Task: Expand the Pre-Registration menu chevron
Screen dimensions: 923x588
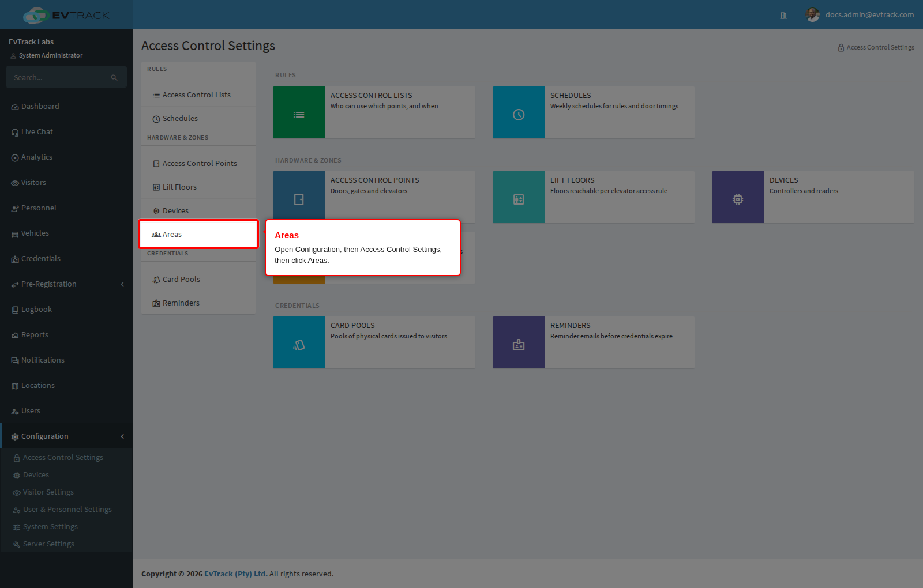Action: click(x=122, y=284)
